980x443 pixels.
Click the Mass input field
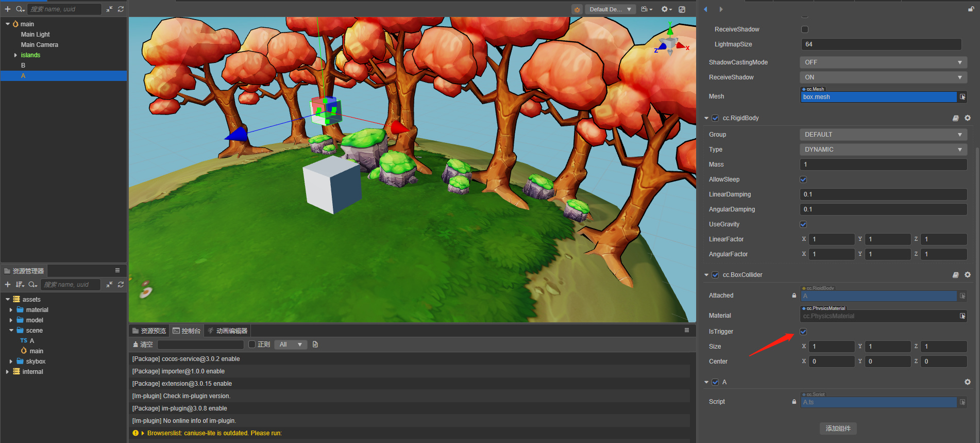[883, 165]
